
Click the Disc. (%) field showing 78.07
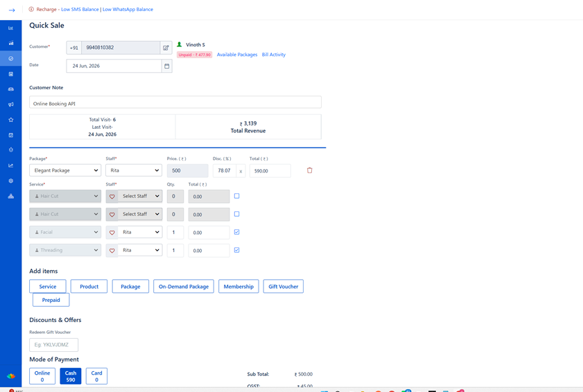coord(225,171)
